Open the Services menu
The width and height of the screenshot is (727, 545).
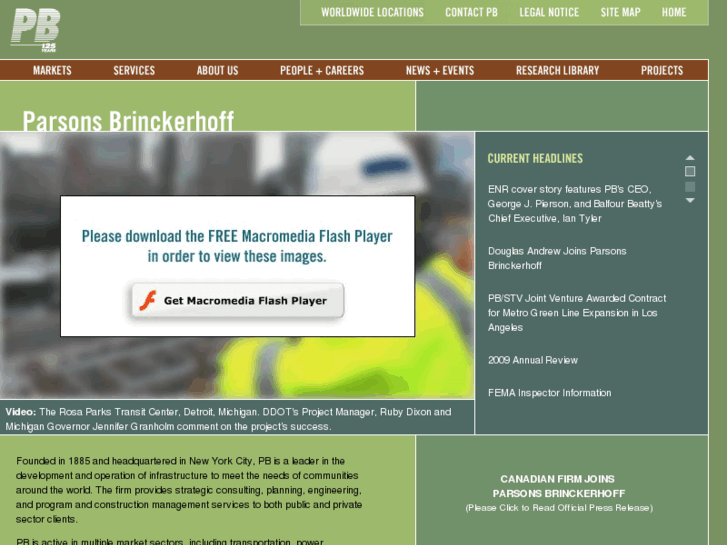pos(134,71)
